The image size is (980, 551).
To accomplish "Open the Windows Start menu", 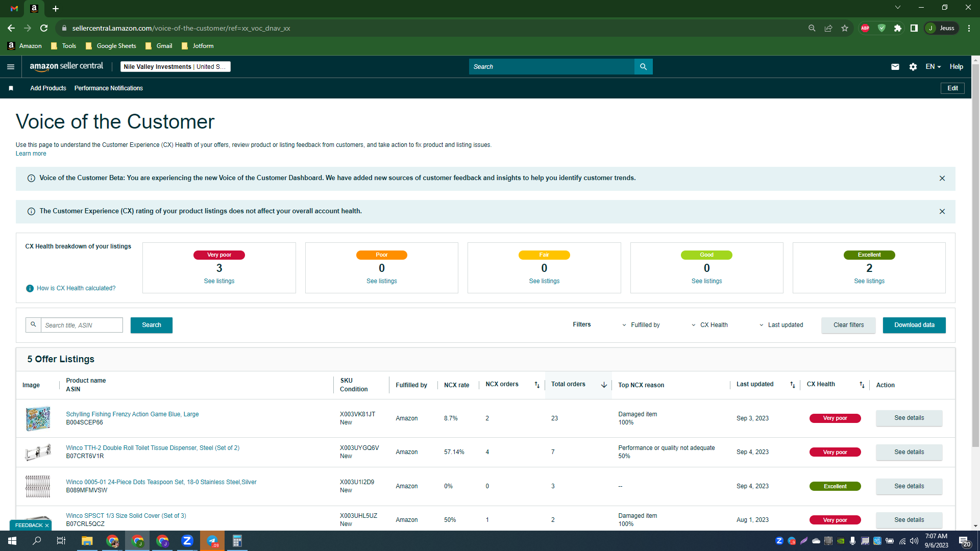I will point(12,541).
